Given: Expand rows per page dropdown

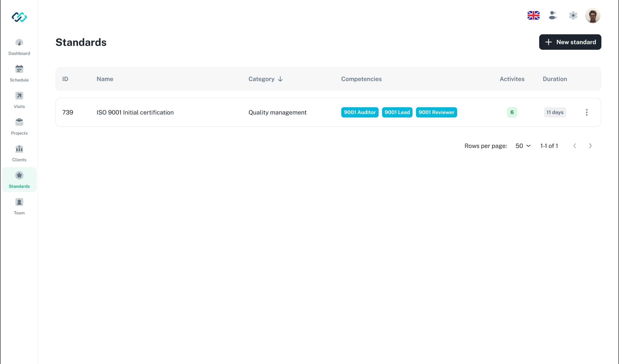Looking at the screenshot, I should point(523,146).
